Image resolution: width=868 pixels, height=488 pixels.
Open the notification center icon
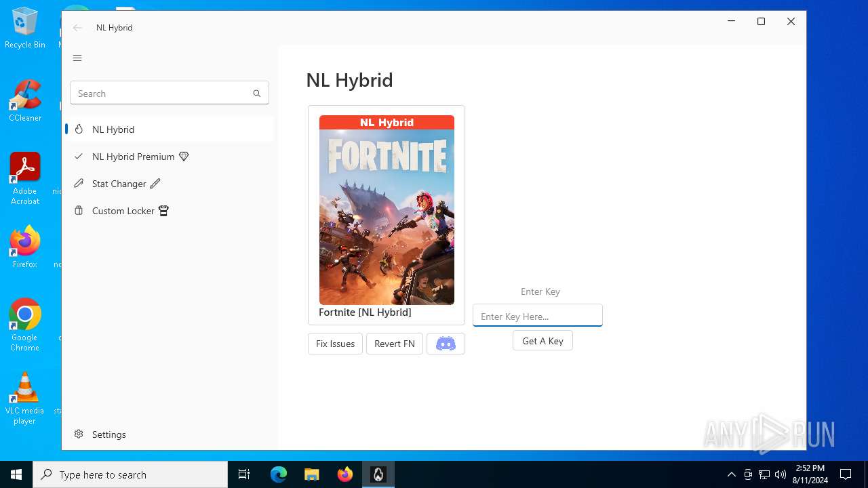click(x=846, y=474)
